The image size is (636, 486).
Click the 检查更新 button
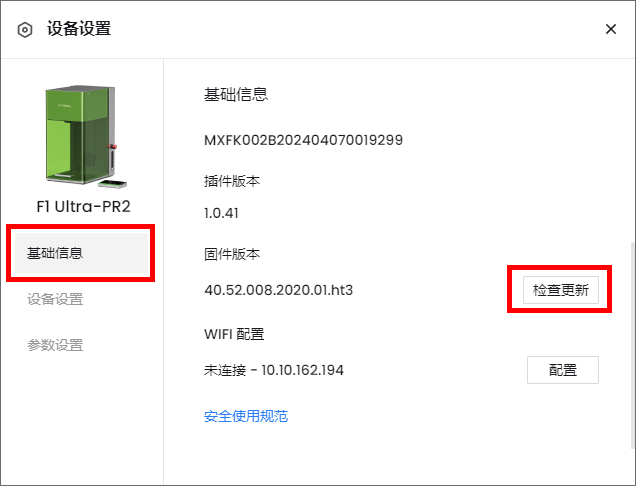(561, 290)
